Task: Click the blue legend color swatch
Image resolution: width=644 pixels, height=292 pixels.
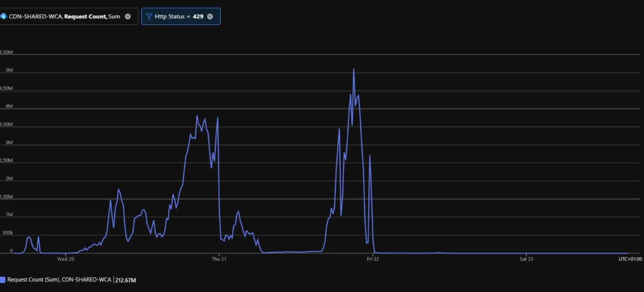Action: pyautogui.click(x=3, y=280)
